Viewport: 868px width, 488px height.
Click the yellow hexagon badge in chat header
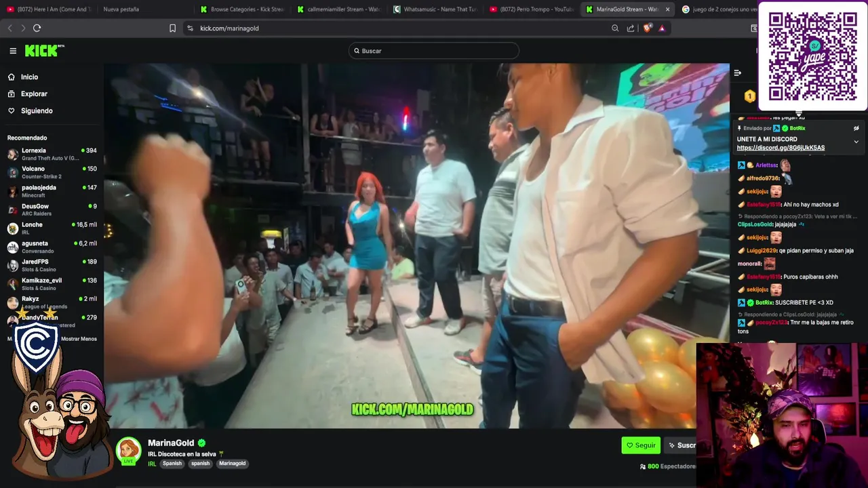pos(749,96)
